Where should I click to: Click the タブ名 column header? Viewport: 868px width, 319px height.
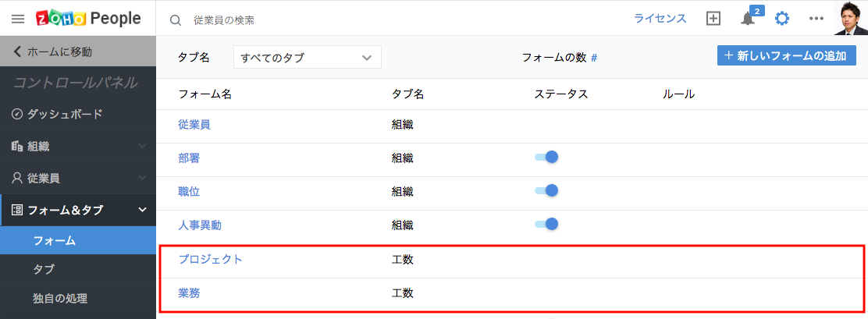tap(408, 94)
